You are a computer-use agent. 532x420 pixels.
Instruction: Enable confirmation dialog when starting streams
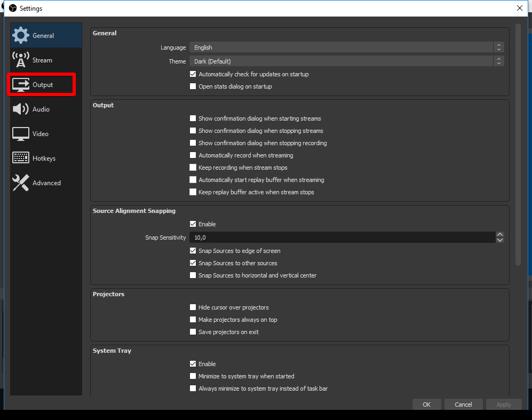click(x=193, y=118)
